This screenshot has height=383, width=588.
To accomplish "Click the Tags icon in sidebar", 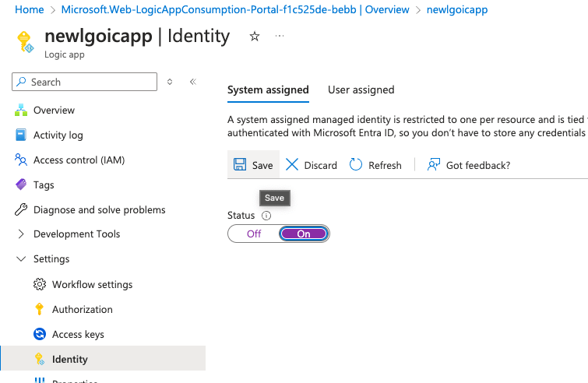I will pyautogui.click(x=21, y=184).
